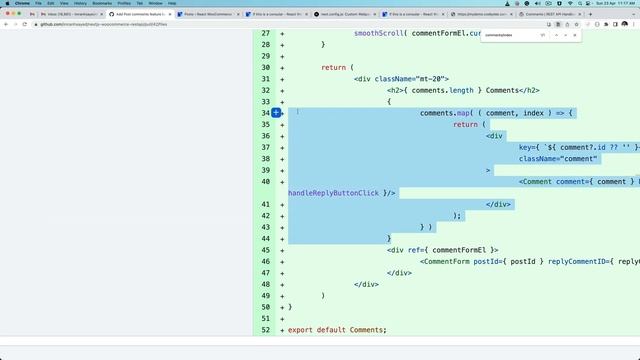Screen dimensions: 640x360
Task: Click line number 52
Action: [265, 330]
